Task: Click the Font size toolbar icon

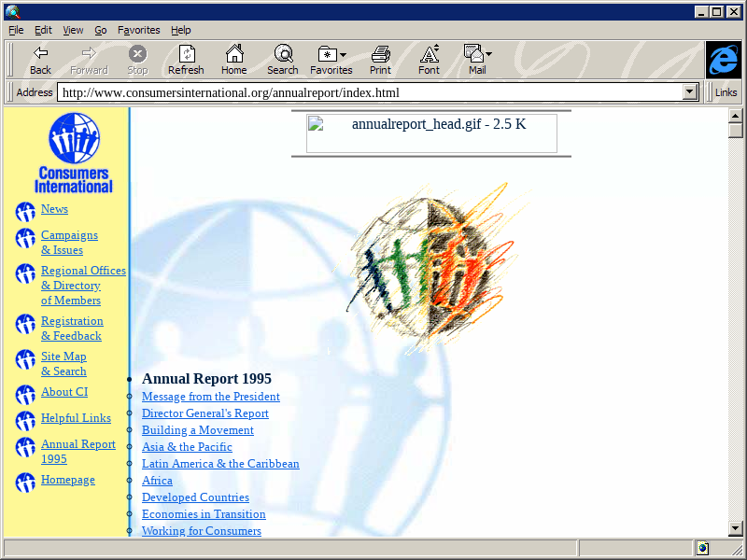Action: [429, 60]
